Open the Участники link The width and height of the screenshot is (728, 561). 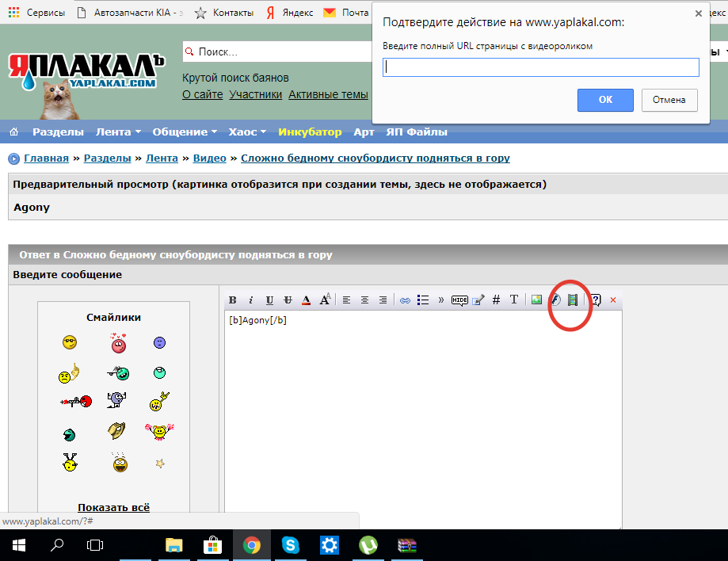tap(255, 94)
